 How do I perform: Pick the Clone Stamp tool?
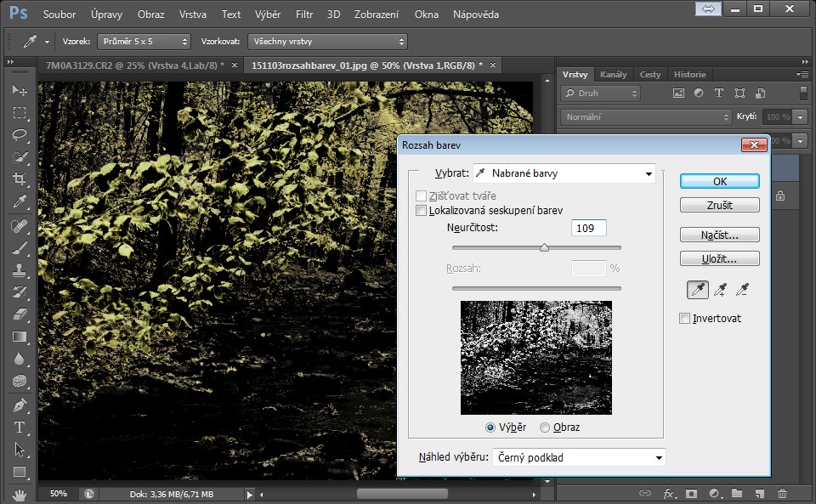tap(20, 270)
